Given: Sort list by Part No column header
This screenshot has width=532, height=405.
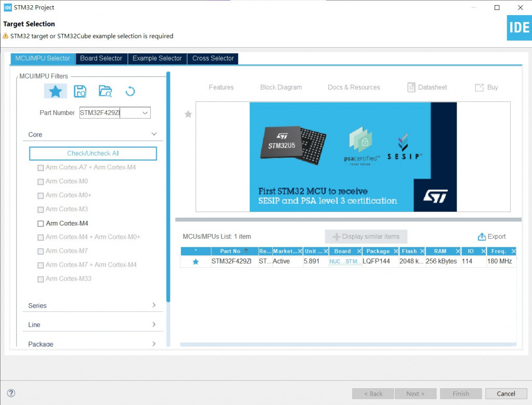Looking at the screenshot, I should (x=234, y=251).
